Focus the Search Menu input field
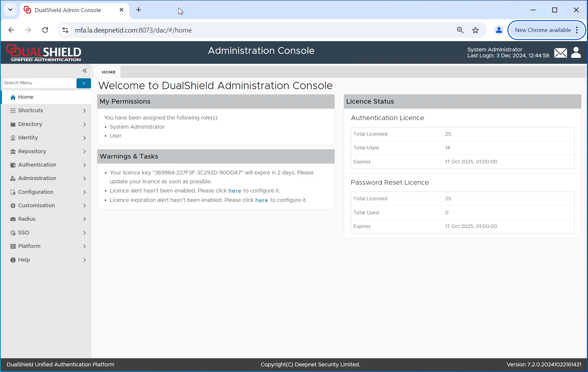The width and height of the screenshot is (588, 372). point(39,83)
